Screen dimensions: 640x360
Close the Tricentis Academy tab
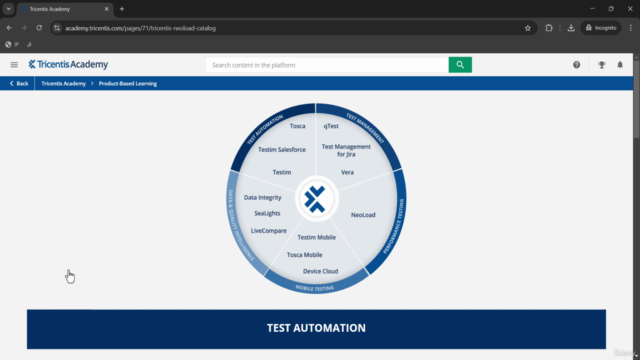tap(107, 9)
